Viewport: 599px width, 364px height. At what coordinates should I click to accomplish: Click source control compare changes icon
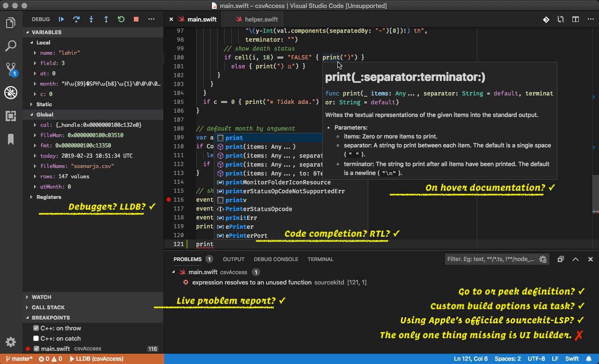(546, 19)
